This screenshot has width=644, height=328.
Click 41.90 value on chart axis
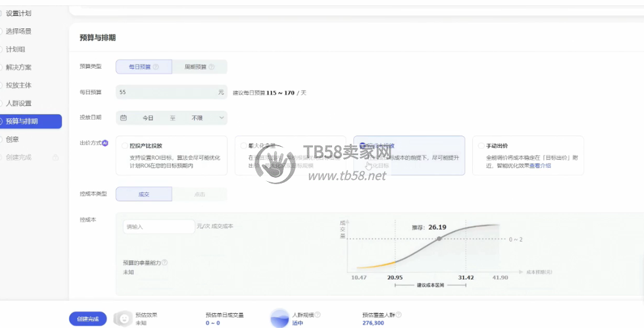500,278
